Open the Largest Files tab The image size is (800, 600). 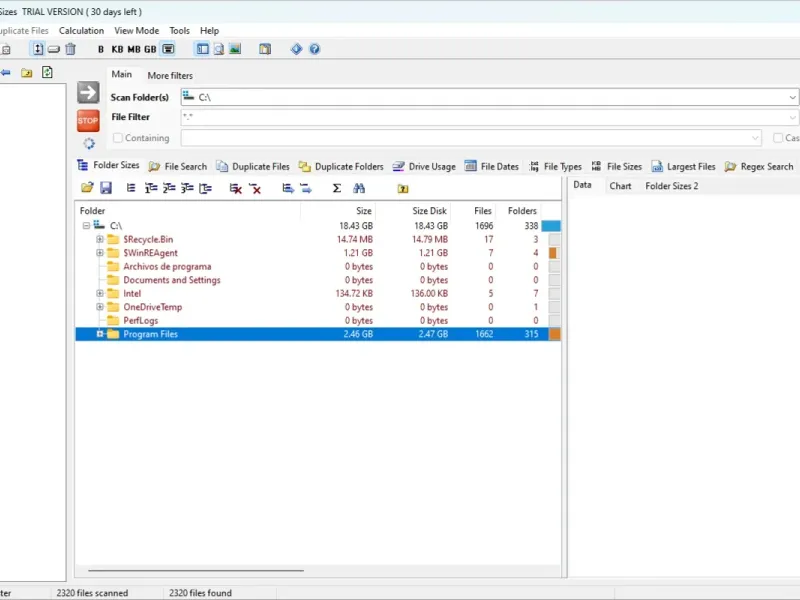tap(684, 166)
